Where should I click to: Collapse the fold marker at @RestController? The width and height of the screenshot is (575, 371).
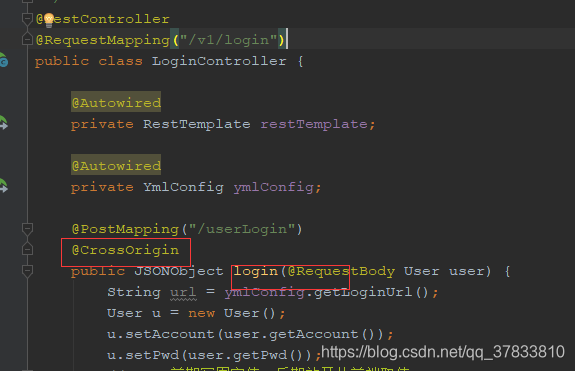(27, 18)
